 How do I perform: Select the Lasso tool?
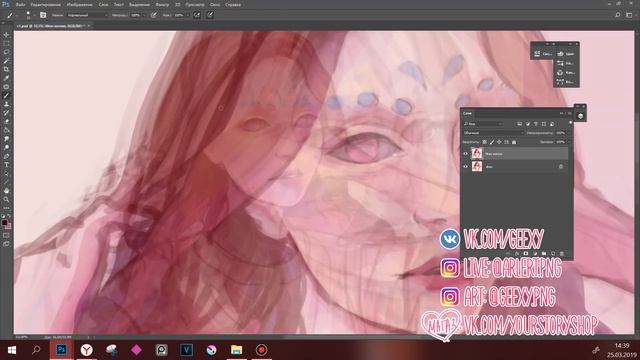(6, 52)
